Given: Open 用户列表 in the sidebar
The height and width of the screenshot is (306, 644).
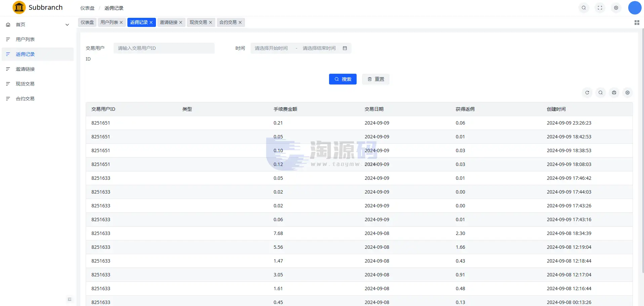Looking at the screenshot, I should tap(38, 39).
